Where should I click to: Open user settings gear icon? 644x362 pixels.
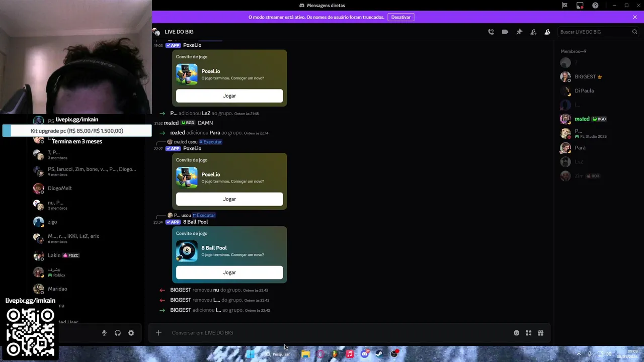(131, 333)
